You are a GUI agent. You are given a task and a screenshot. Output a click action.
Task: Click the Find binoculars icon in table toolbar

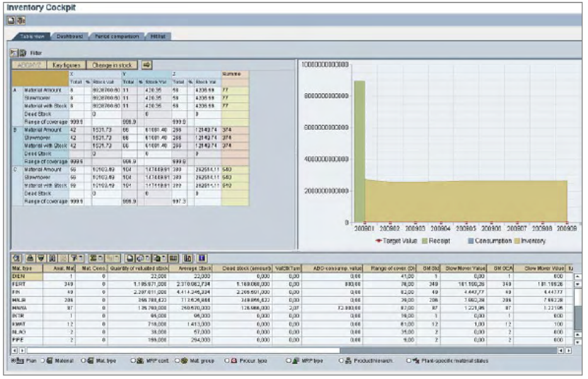52,258
